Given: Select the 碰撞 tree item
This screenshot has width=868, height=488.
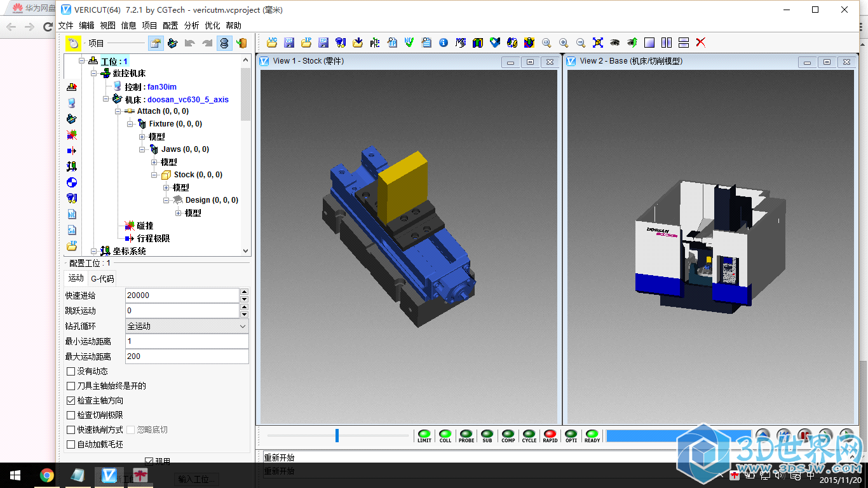Looking at the screenshot, I should (145, 226).
